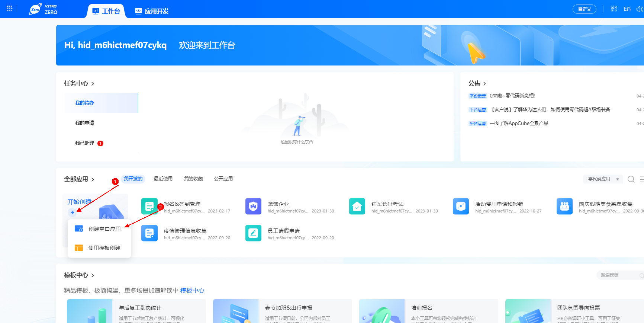Click the 使用模板创建 menu icon
Viewport: 644px width, 323px height.
click(79, 248)
